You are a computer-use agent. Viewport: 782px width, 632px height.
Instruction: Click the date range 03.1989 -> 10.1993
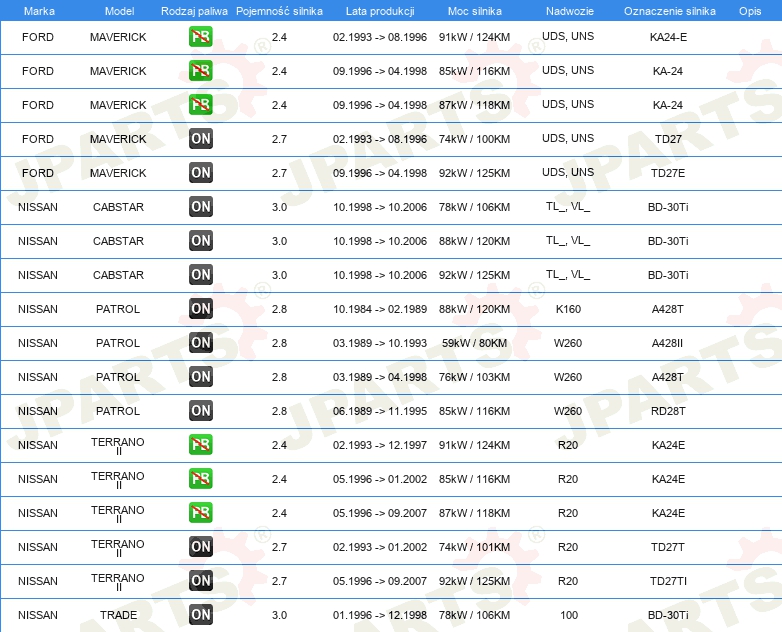[380, 343]
